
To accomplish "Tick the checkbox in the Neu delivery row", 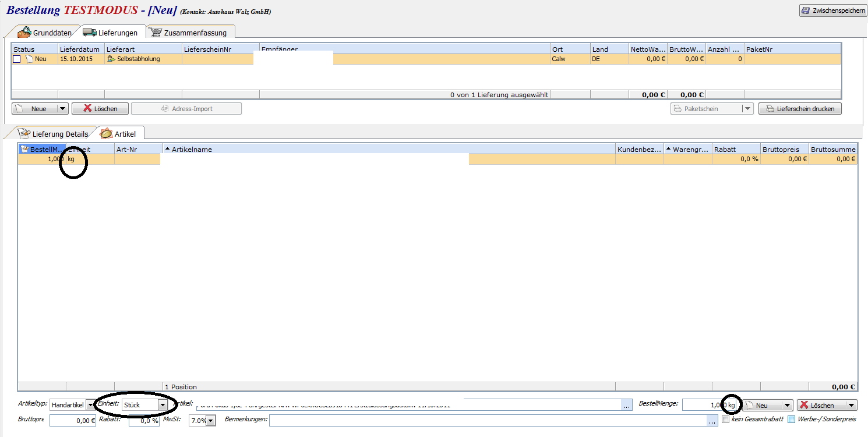I will [x=17, y=59].
